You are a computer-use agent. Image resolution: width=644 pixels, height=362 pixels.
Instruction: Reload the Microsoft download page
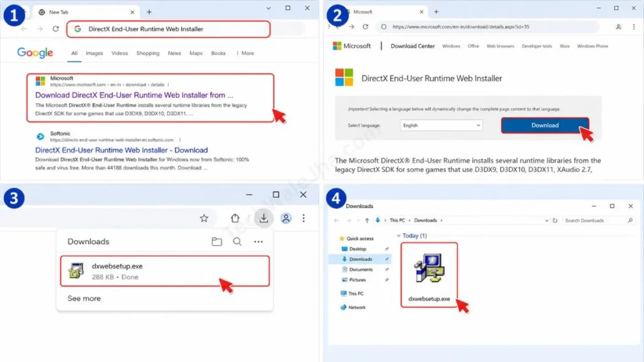pyautogui.click(x=365, y=26)
